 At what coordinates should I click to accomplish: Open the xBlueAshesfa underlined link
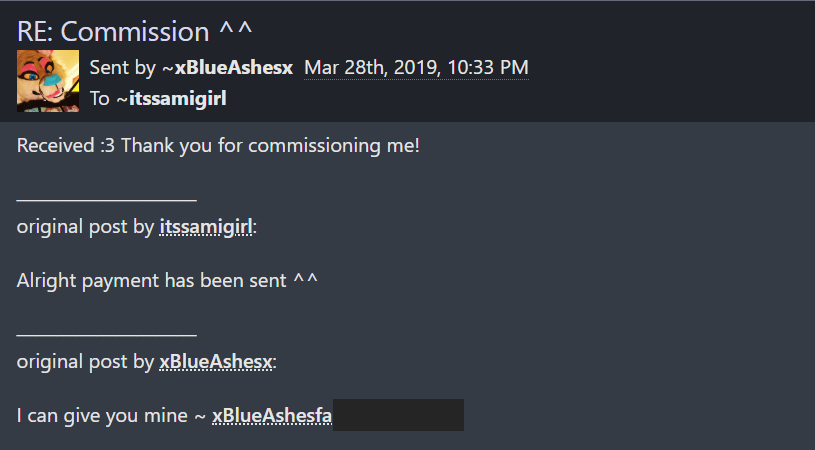[x=272, y=416]
